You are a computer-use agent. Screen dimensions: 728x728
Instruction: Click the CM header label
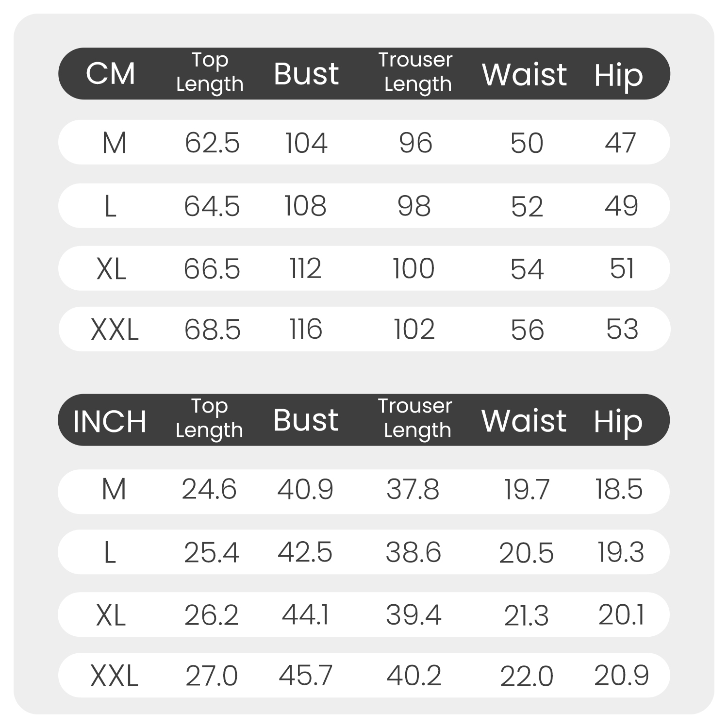click(111, 74)
